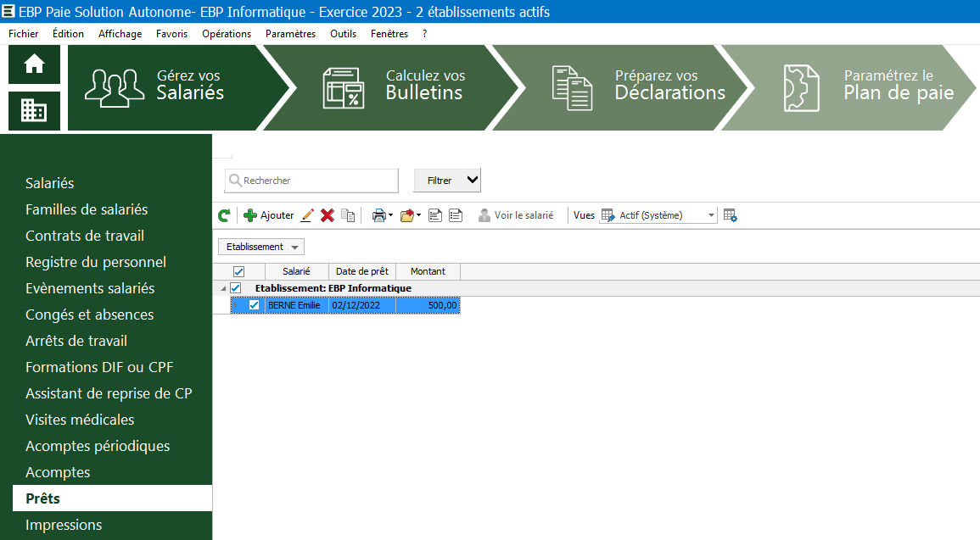Open Acomptes périodiques in the sidebar
The height and width of the screenshot is (540, 980).
98,446
